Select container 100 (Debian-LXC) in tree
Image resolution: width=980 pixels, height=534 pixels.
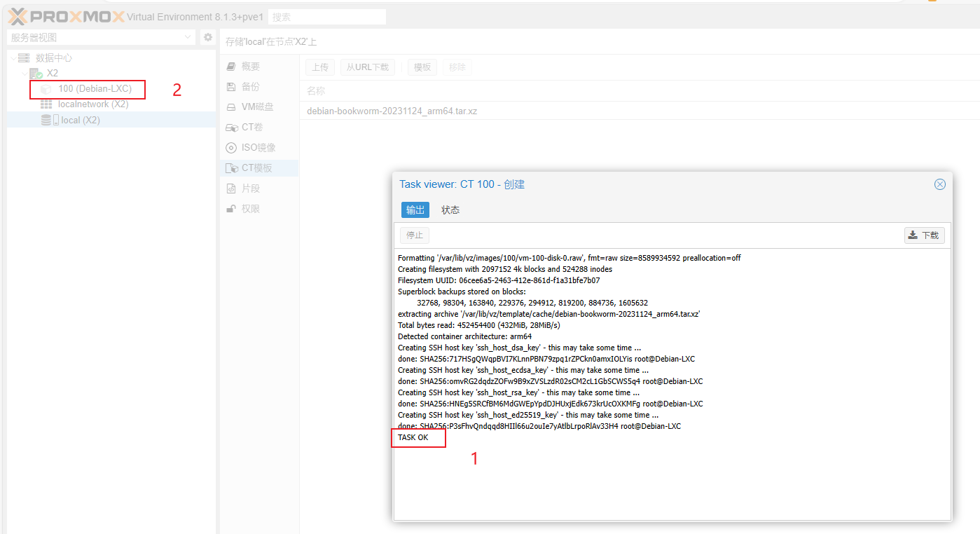(95, 89)
